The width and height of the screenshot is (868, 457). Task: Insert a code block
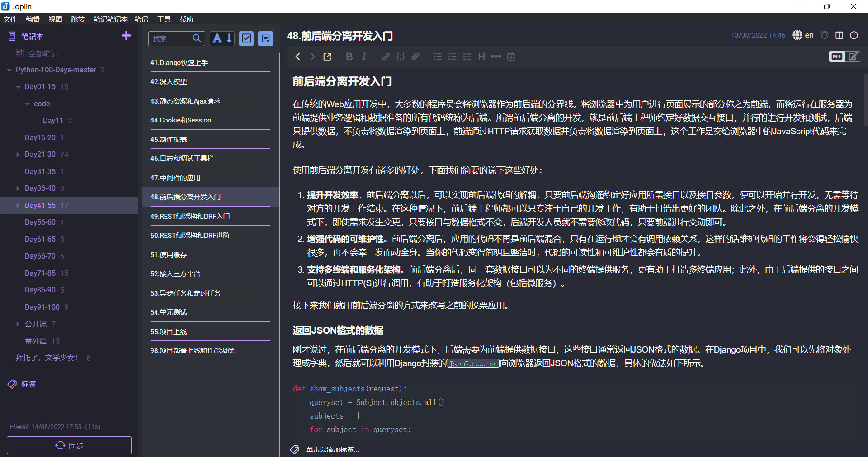pos(401,57)
